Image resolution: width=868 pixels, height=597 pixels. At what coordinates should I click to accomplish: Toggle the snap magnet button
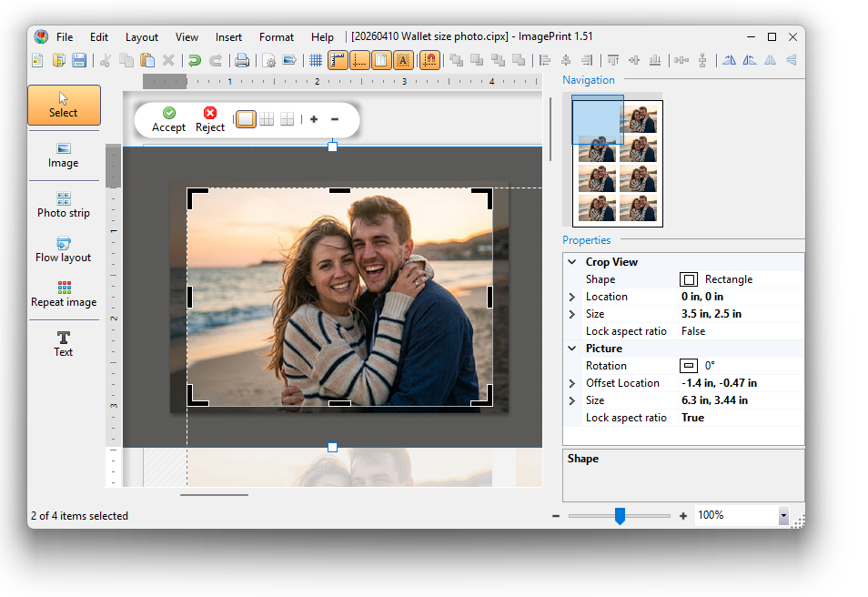[430, 61]
